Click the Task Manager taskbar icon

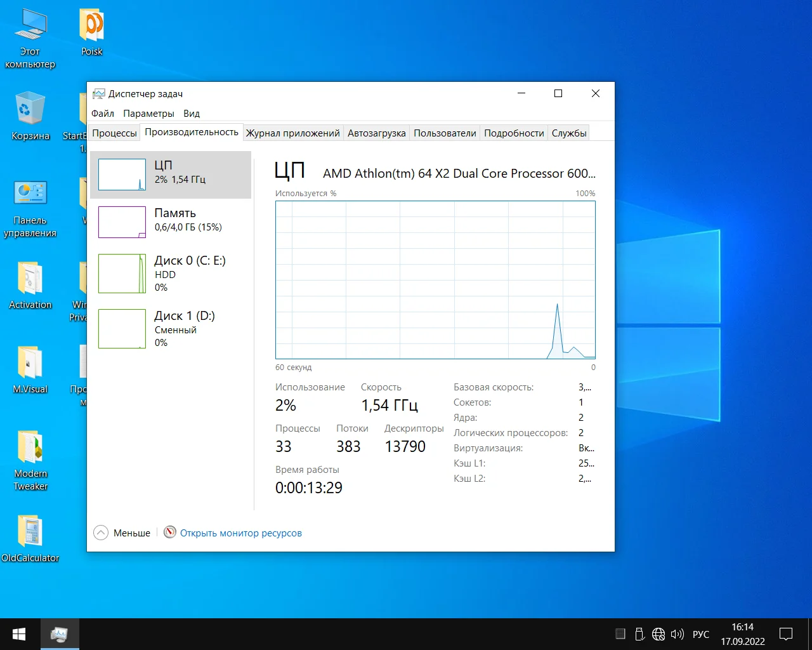coord(60,634)
